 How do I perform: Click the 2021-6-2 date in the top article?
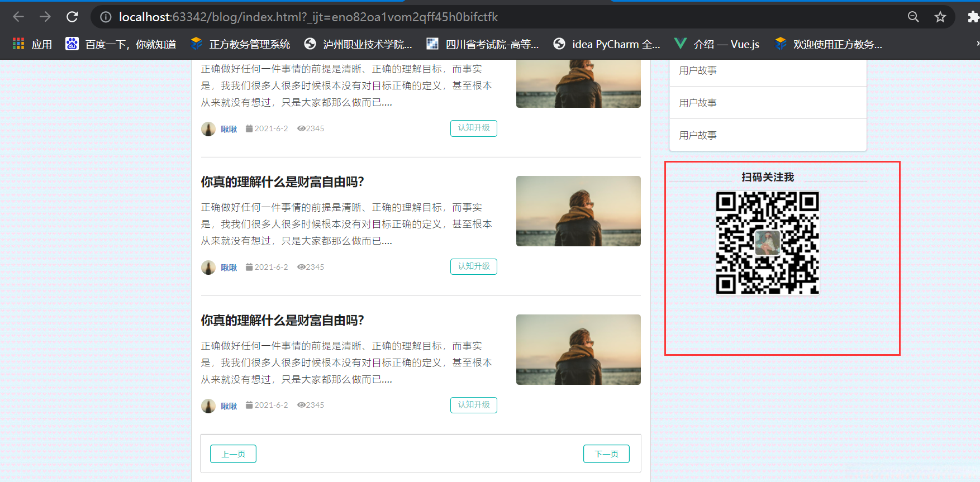[x=272, y=128]
